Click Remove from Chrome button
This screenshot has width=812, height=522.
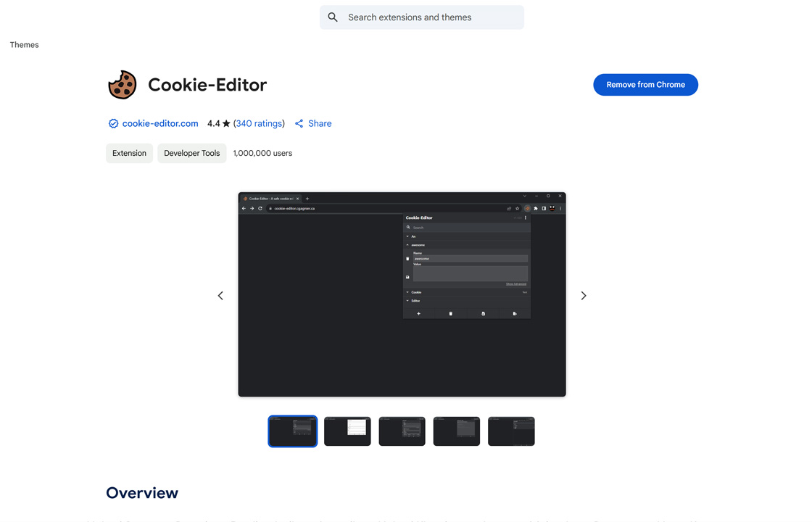pos(645,84)
